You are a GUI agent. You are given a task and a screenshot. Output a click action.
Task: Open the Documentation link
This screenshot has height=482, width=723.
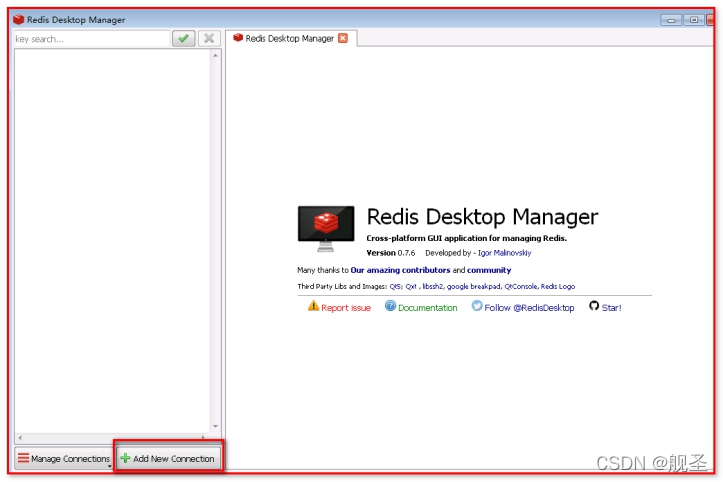click(428, 308)
